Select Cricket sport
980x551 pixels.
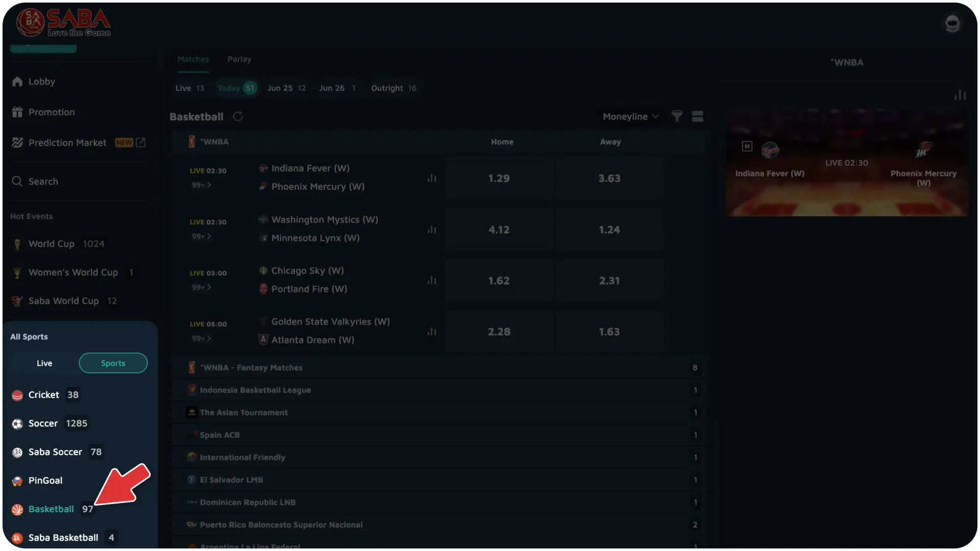pyautogui.click(x=45, y=395)
